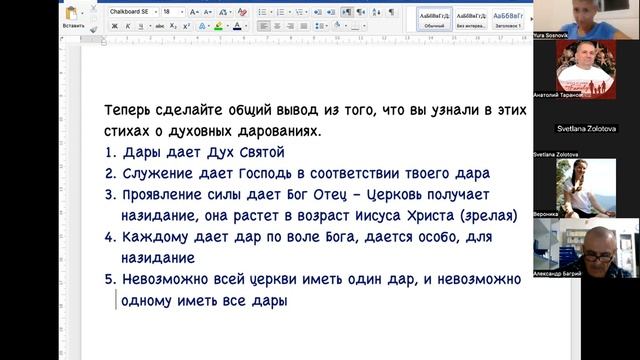This screenshot has height=360, width=640.
Task: Click the Paste (Вставить) clipboard icon
Action: point(71,13)
